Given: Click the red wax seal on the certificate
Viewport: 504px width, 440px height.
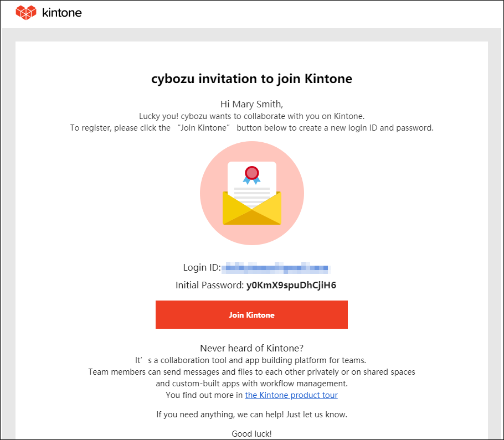Looking at the screenshot, I should 252,173.
